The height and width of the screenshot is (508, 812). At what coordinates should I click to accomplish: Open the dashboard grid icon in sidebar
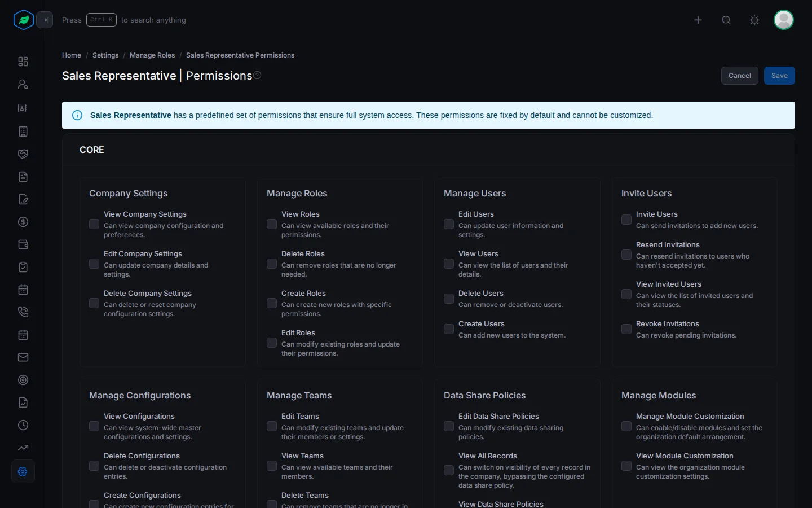click(23, 62)
